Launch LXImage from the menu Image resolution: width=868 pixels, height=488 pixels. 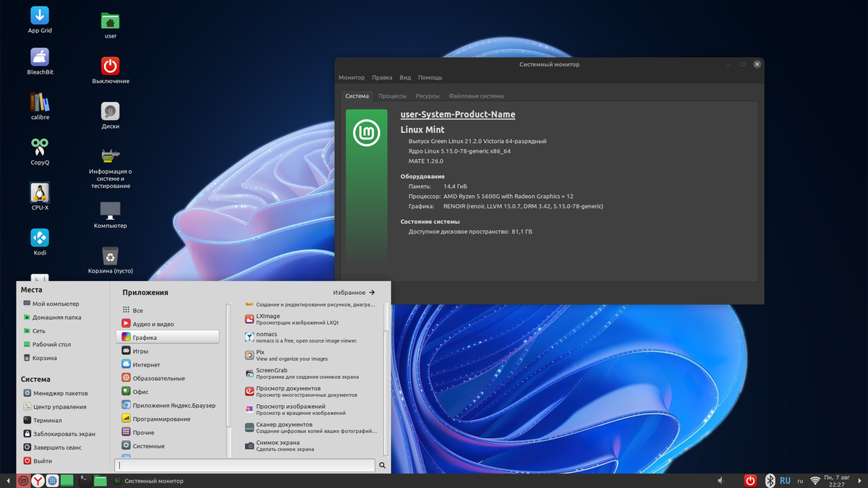(311, 319)
